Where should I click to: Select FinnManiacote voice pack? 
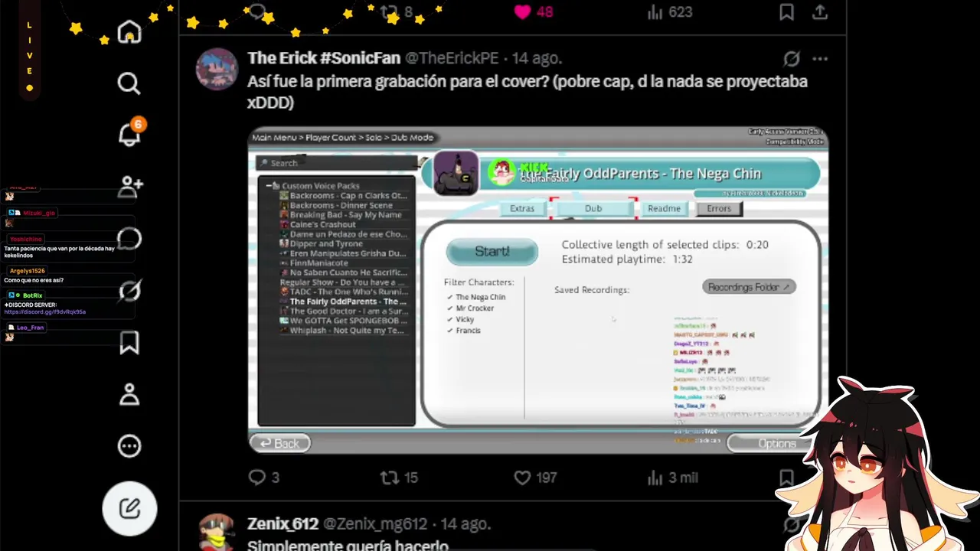coord(318,263)
